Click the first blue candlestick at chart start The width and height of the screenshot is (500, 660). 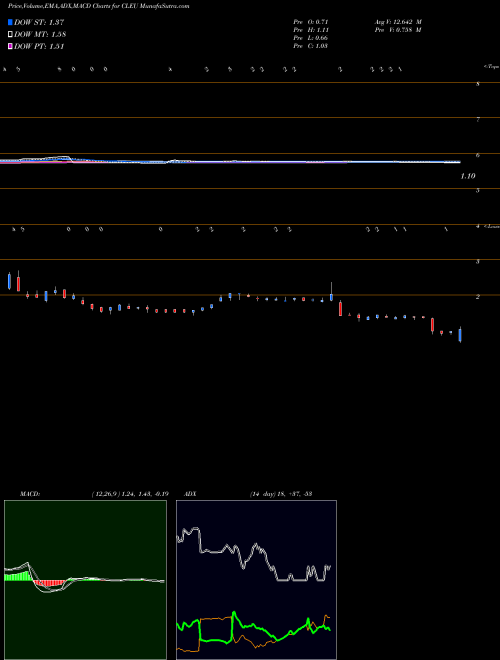click(9, 281)
